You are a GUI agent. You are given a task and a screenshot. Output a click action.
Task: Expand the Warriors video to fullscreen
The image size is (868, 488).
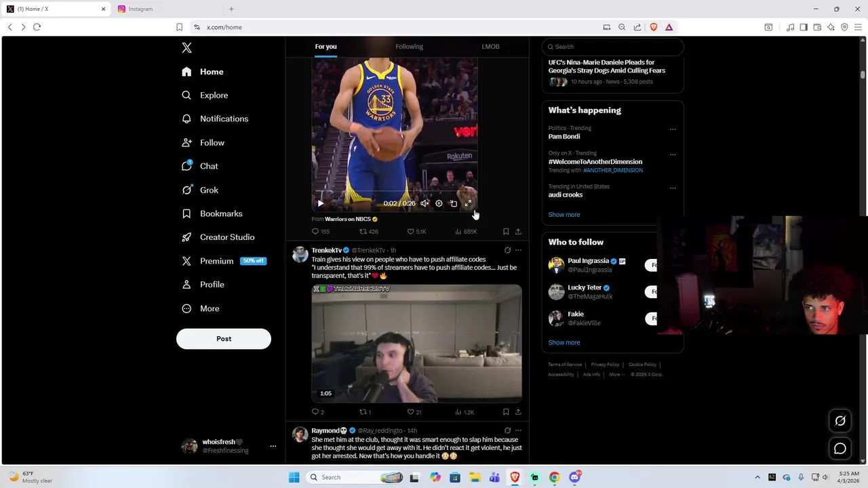point(468,203)
